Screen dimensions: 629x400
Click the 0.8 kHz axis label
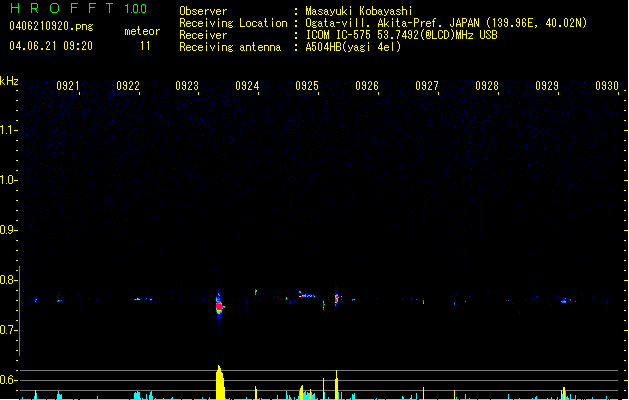7,280
